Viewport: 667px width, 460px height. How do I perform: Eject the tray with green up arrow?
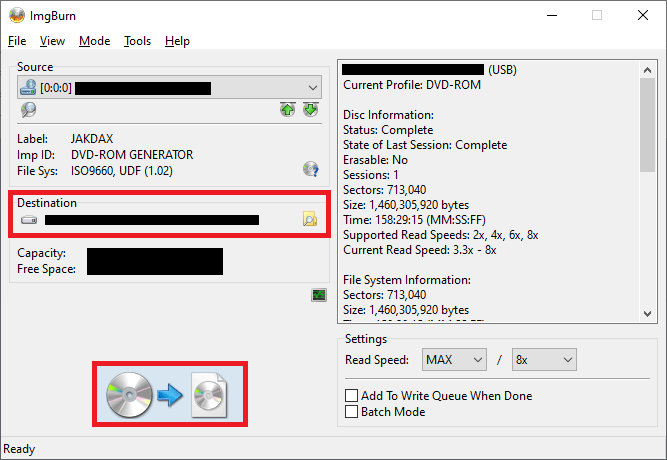pos(288,110)
